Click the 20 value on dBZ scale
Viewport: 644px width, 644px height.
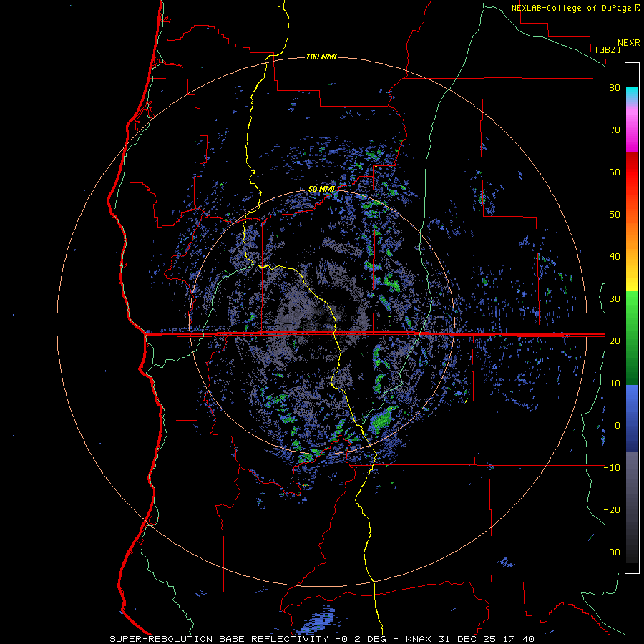click(615, 341)
